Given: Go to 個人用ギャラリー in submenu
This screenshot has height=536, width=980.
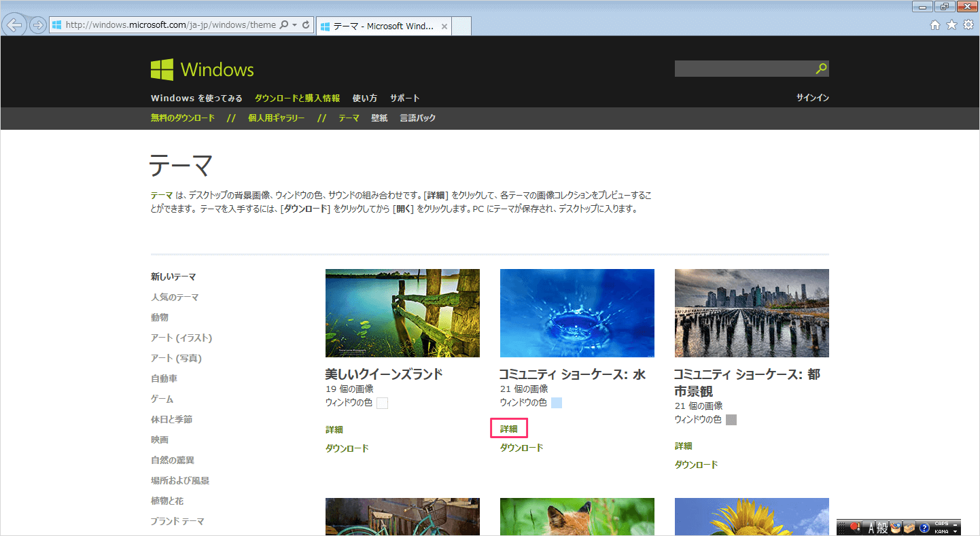Looking at the screenshot, I should click(277, 118).
